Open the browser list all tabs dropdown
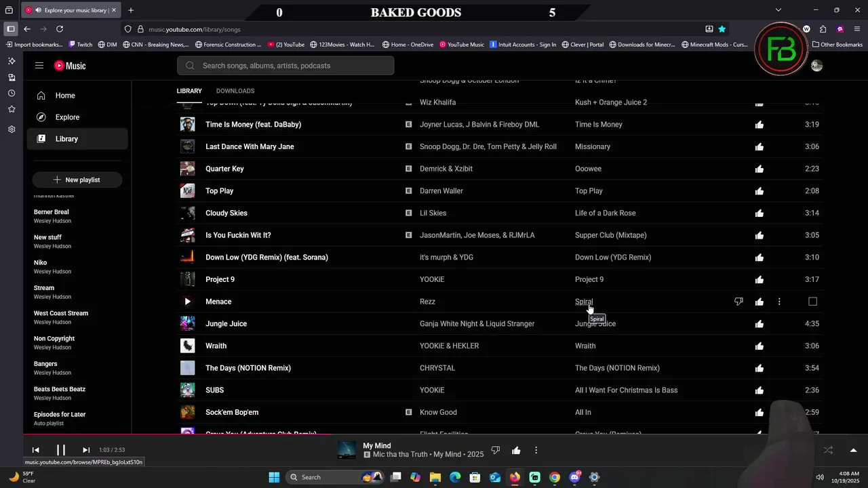Image resolution: width=868 pixels, height=488 pixels. pos(778,10)
